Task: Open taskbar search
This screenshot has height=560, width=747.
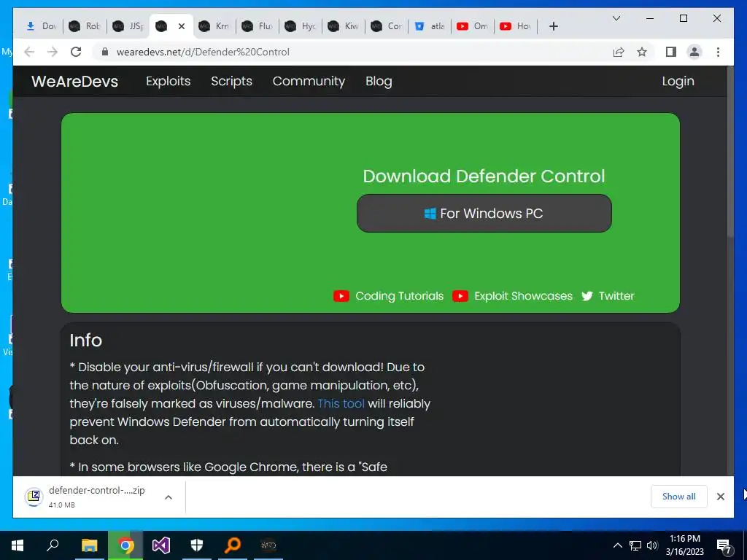Action: click(53, 545)
